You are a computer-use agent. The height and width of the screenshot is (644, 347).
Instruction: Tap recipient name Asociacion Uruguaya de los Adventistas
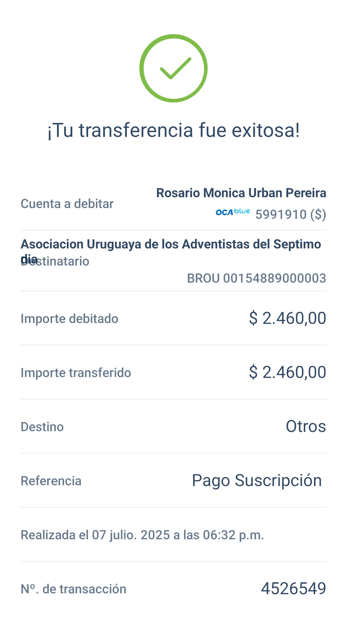tap(171, 244)
